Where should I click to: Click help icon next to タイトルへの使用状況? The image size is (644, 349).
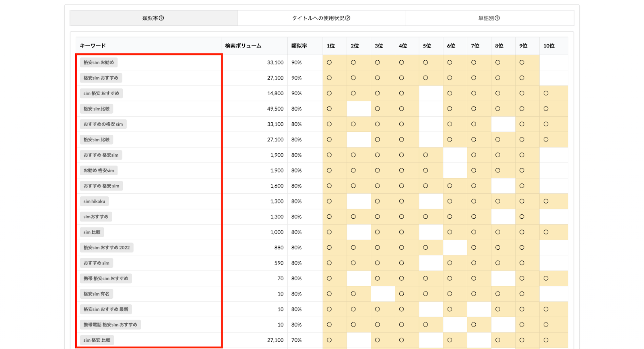[x=348, y=18]
